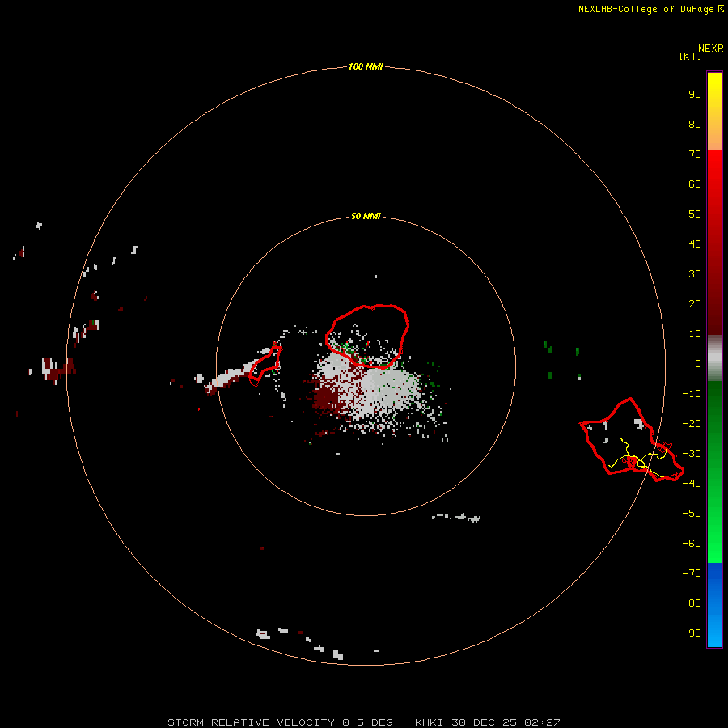Click the Storm Relative Velocity caption text
The width and height of the screenshot is (728, 728).
(x=363, y=722)
